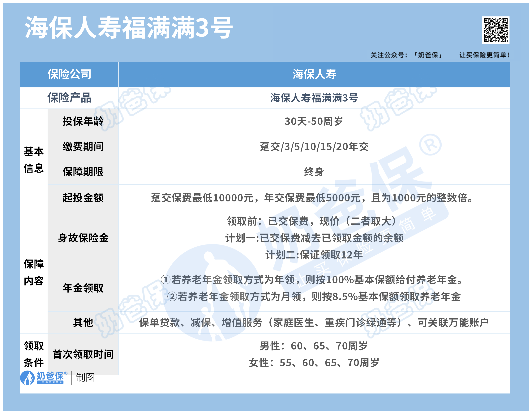The height and width of the screenshot is (414, 532).
Task: Click the QR code image
Action: (x=496, y=30)
